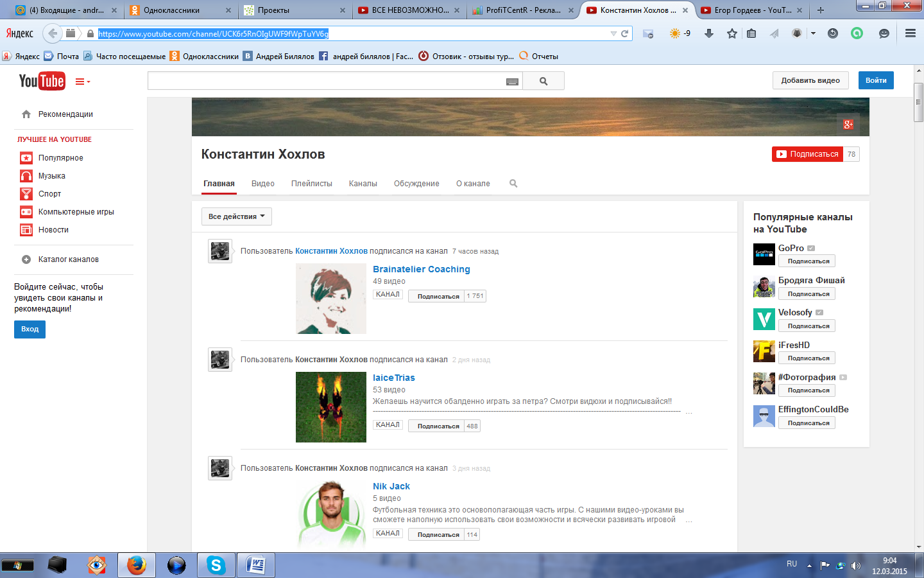This screenshot has height=578, width=924.
Task: Open the Firefox downloads arrow icon
Action: pyautogui.click(x=709, y=33)
